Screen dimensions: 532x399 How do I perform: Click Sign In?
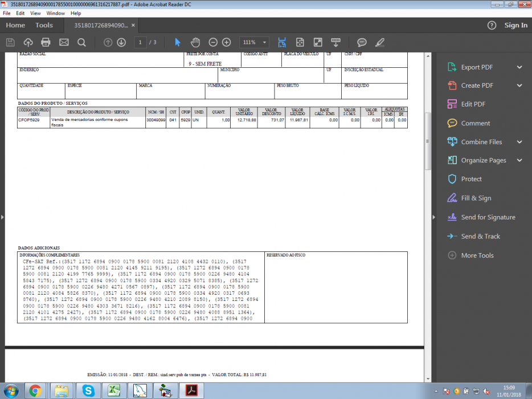515,25
